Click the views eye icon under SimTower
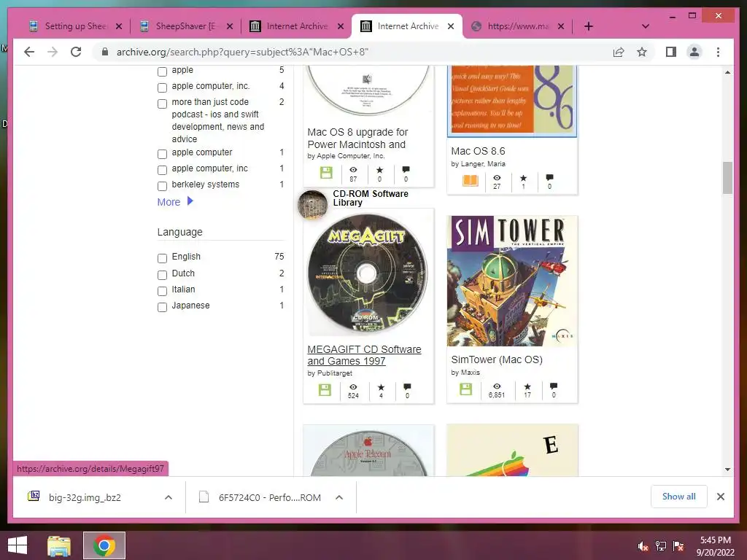This screenshot has height=560, width=747. point(497,386)
